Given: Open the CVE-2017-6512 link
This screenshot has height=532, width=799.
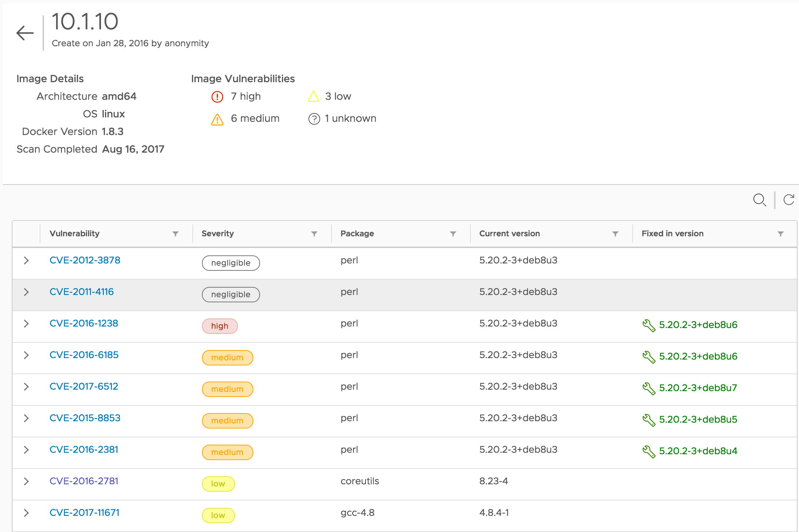Looking at the screenshot, I should (x=84, y=386).
